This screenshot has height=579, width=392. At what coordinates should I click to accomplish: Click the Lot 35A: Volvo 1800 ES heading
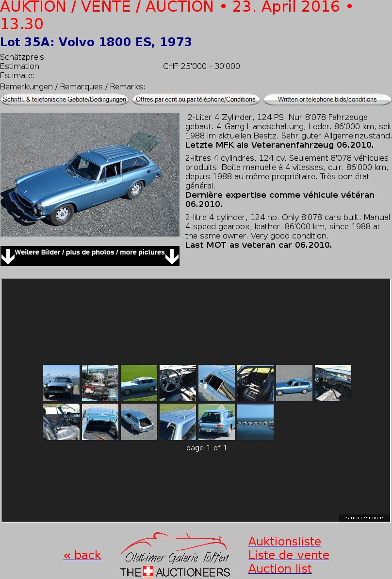(96, 42)
